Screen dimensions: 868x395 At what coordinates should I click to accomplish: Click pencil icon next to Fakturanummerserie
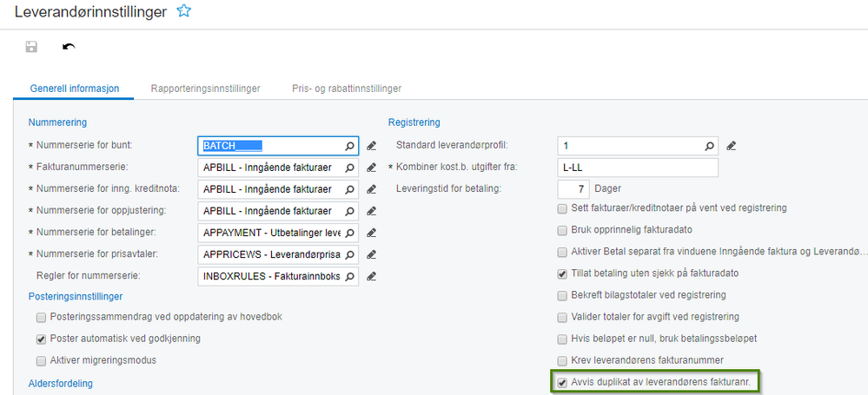click(x=371, y=168)
